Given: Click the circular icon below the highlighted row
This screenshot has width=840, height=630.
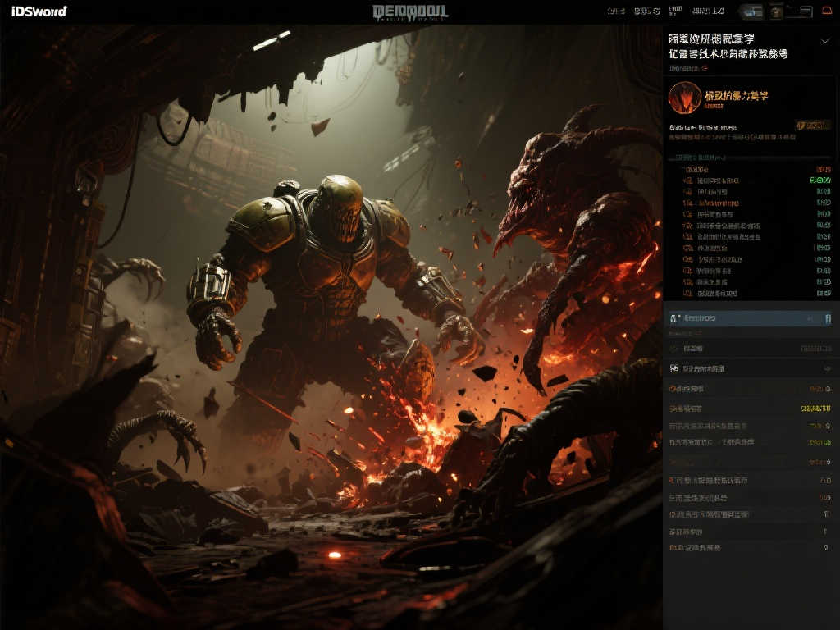Looking at the screenshot, I should point(673,349).
